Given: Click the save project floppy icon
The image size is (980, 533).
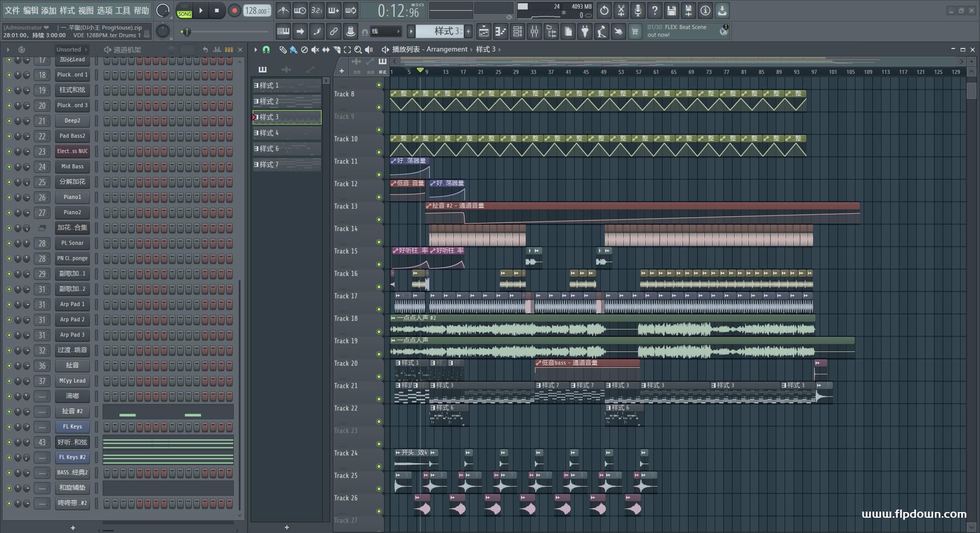Looking at the screenshot, I should (672, 11).
